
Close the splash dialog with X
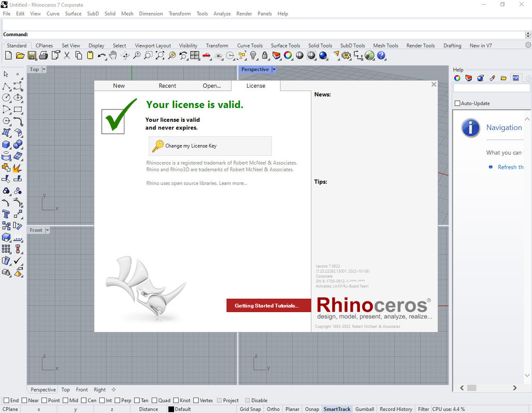tap(434, 85)
